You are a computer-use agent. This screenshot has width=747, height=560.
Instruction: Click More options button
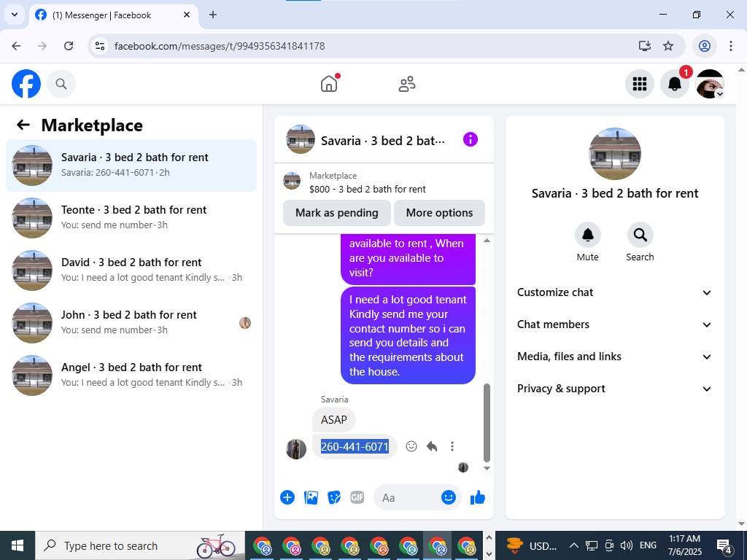tap(439, 213)
